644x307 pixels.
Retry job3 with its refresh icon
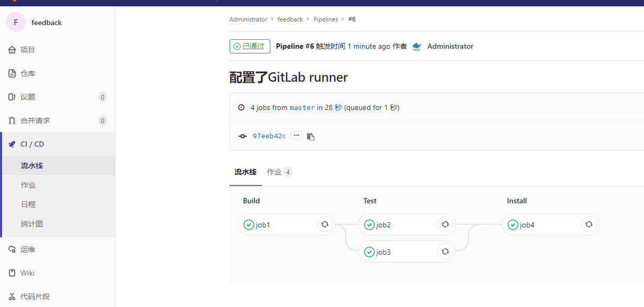coord(445,251)
